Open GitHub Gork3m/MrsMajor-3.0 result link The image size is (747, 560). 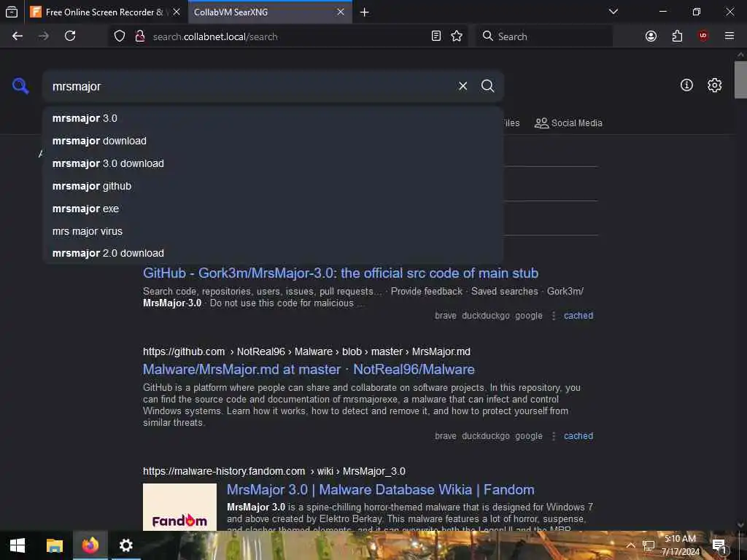point(341,273)
